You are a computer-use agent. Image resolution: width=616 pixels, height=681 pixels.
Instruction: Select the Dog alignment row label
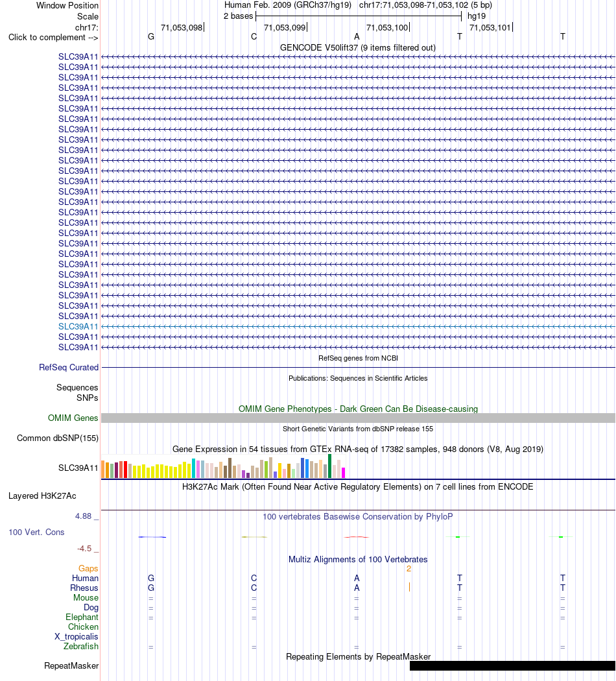pyautogui.click(x=91, y=608)
